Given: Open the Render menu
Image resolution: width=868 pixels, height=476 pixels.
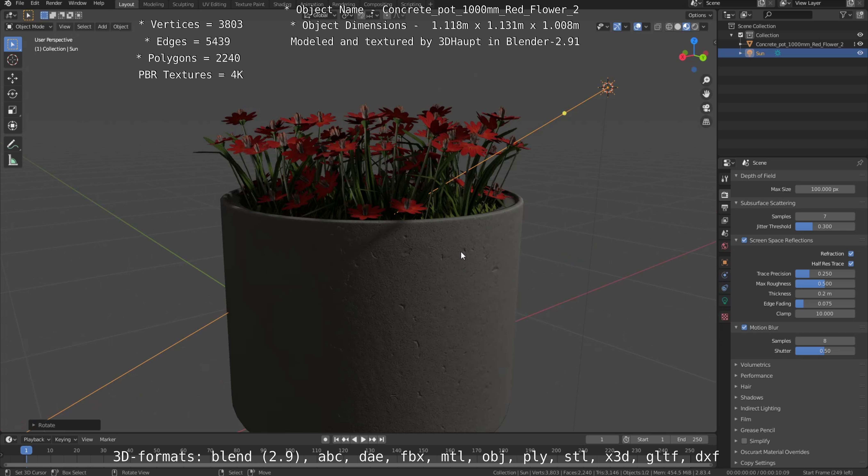Looking at the screenshot, I should 54,3.
